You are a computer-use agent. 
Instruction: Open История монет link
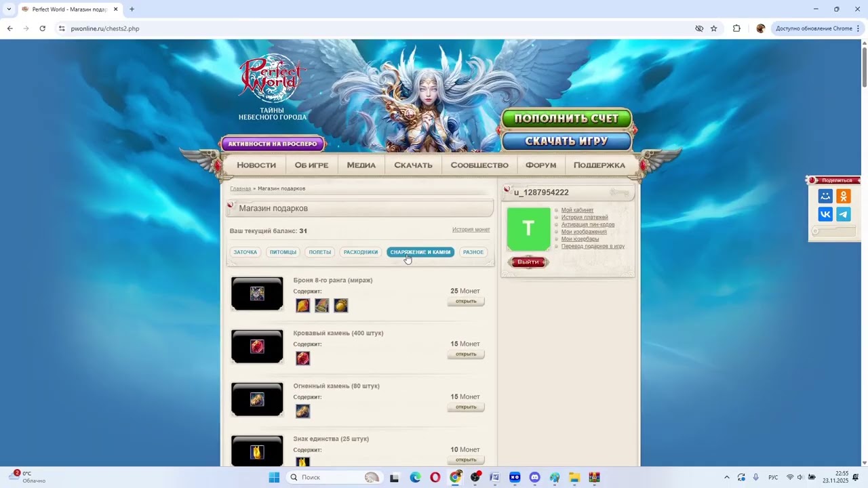coord(471,230)
